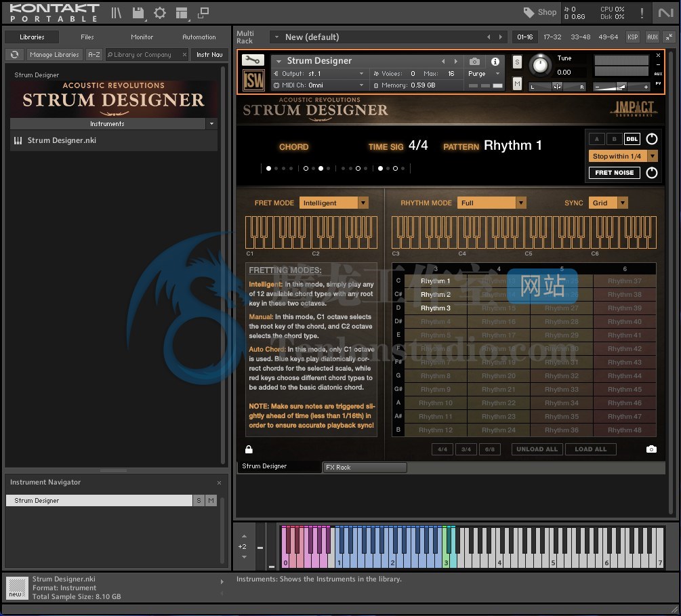Image resolution: width=681 pixels, height=616 pixels.
Task: Click the Native Instruments logo
Action: [665, 13]
